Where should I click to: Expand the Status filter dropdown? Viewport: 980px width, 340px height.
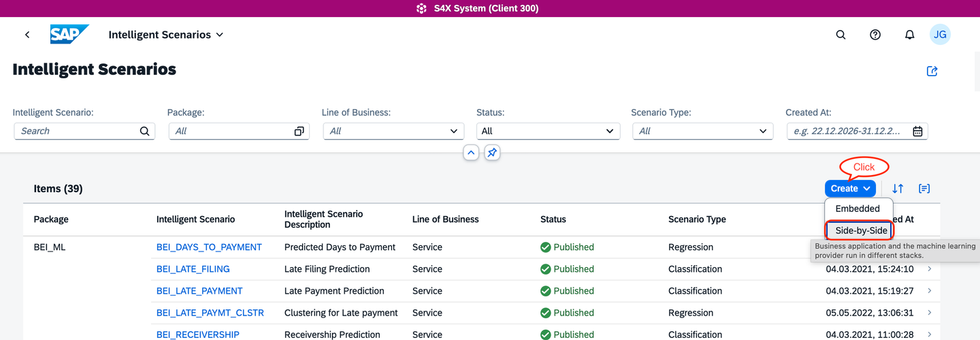(x=608, y=131)
